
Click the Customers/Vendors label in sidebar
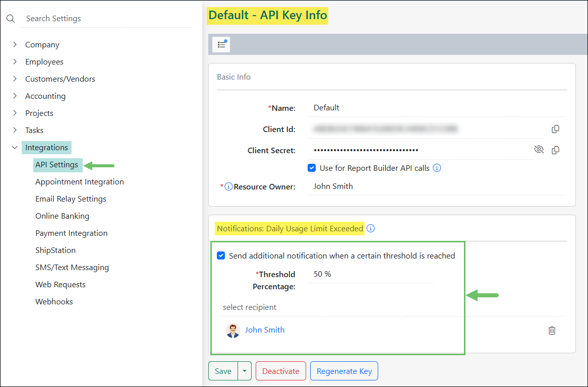pyautogui.click(x=60, y=79)
